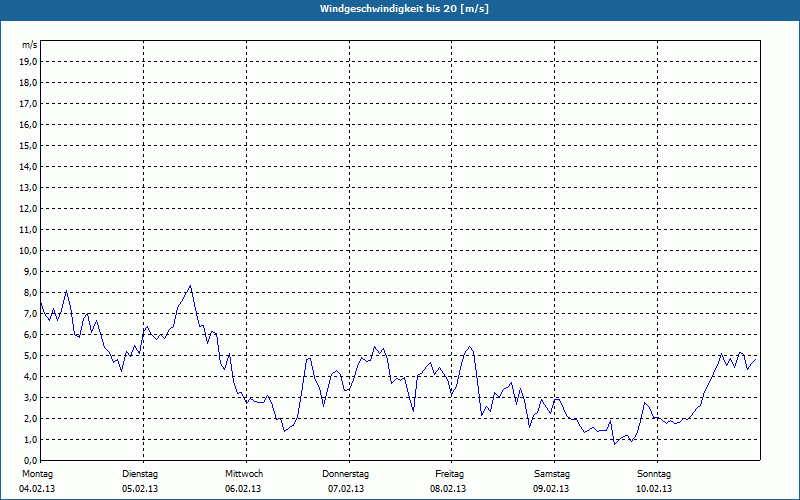
Task: Select the 0,0 axis value
Action: click(x=30, y=460)
